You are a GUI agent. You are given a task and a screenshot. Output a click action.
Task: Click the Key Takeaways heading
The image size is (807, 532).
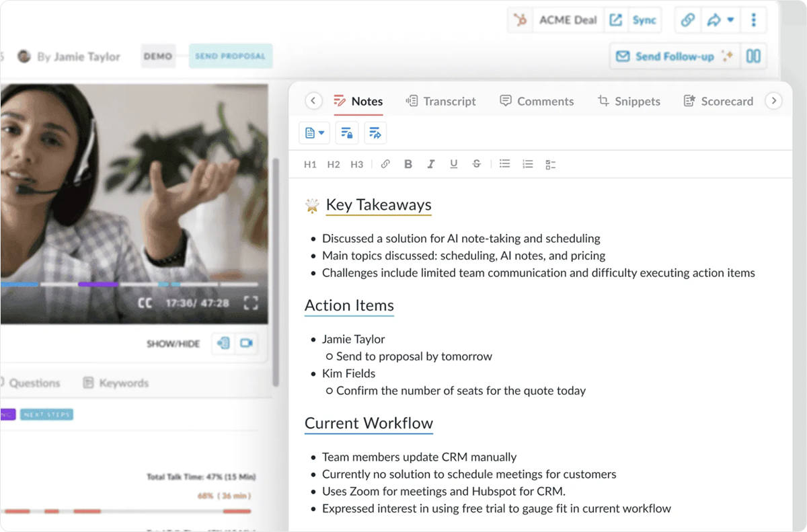379,204
